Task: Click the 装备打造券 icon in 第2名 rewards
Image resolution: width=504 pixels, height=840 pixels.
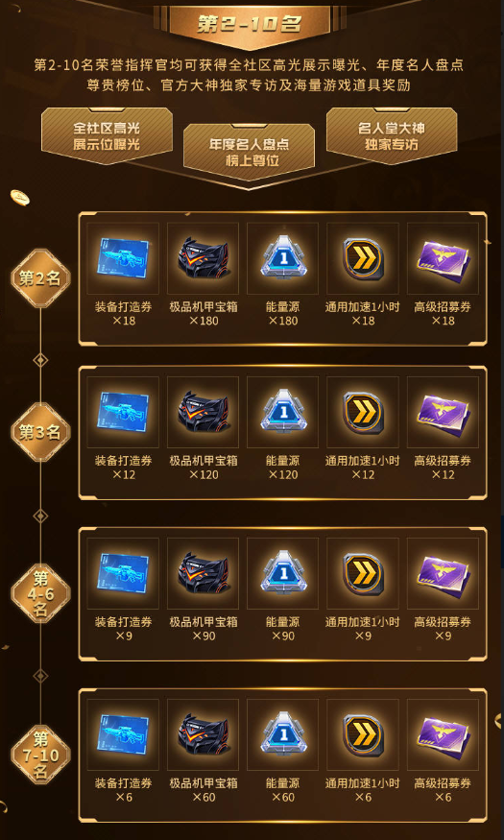Action: tap(123, 259)
